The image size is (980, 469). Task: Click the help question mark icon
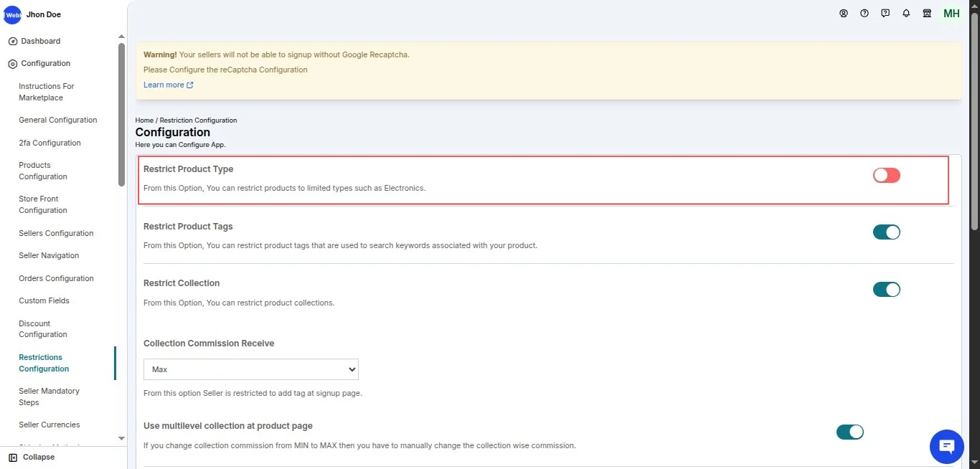[864, 13]
